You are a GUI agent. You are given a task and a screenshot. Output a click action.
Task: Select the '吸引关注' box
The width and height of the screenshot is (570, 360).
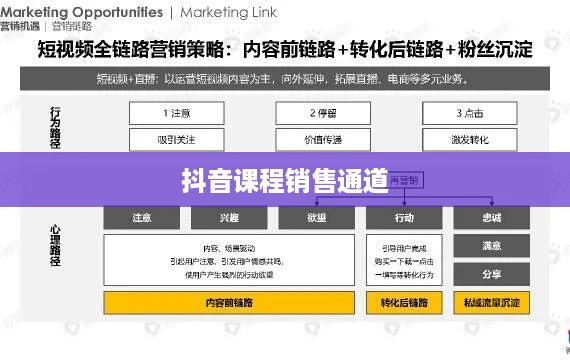click(x=177, y=140)
